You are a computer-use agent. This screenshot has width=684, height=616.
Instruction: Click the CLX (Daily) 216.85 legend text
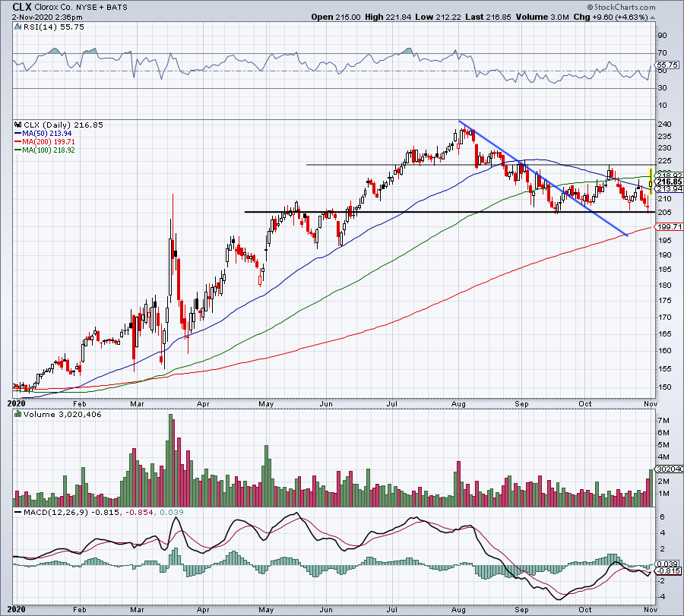(x=63, y=125)
